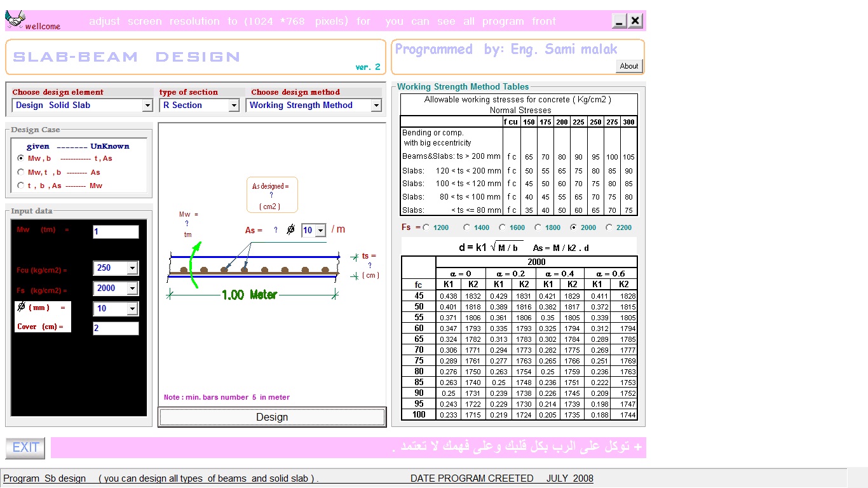This screenshot has height=488, width=868.
Task: Minimize the program window
Action: (620, 21)
